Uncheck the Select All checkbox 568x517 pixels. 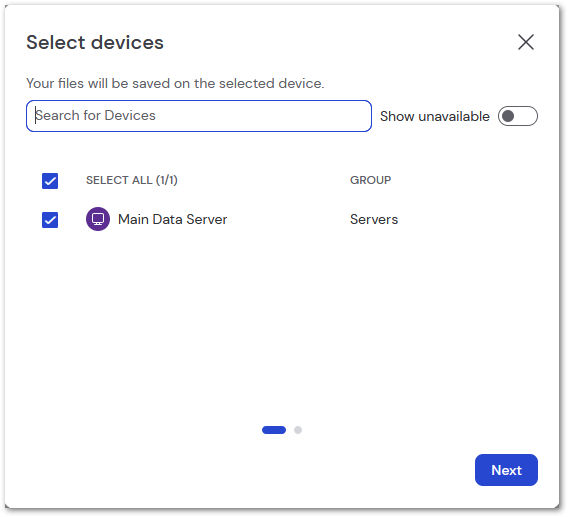point(50,180)
